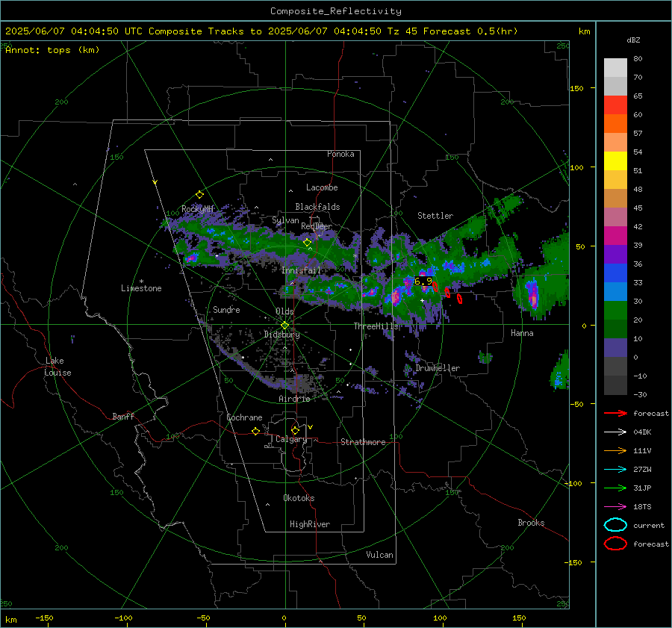The width and height of the screenshot is (672, 628).
Task: Click the Banff town label
Action: (123, 417)
